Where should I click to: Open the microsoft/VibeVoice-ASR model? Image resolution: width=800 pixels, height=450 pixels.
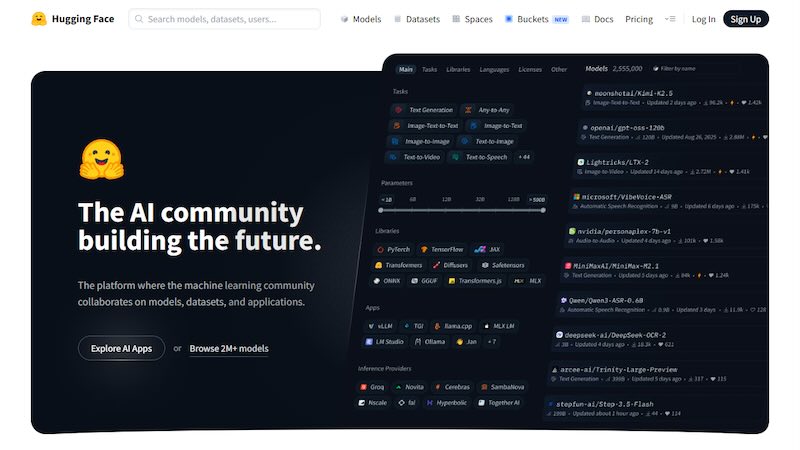627,197
